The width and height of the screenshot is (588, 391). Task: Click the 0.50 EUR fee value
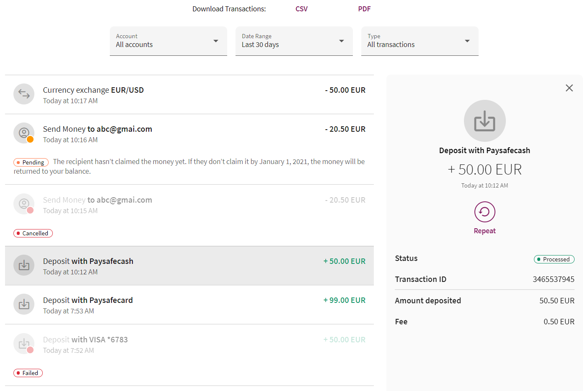point(559,322)
